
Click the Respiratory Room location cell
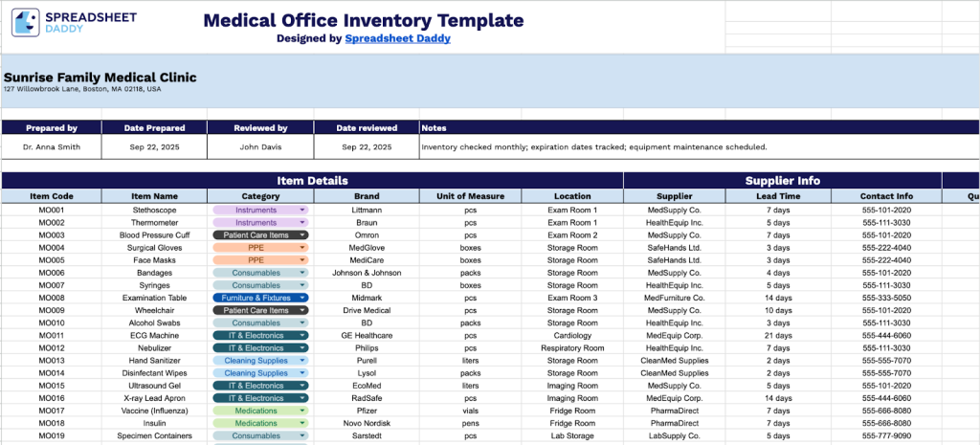click(572, 348)
